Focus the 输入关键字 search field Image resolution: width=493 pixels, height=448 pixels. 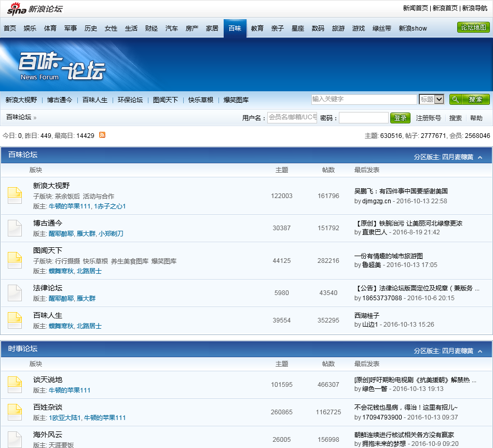pos(364,99)
